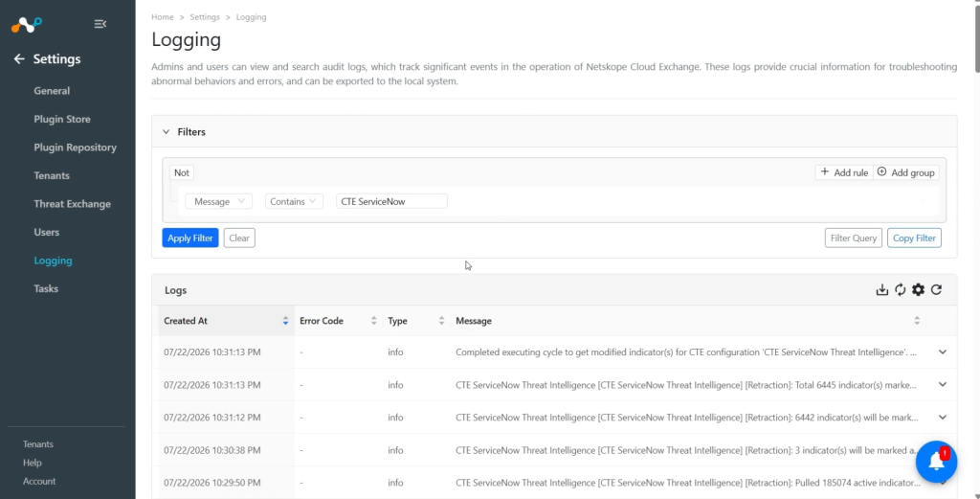Open Plugin Store page
This screenshot has height=499, width=980.
tap(62, 119)
